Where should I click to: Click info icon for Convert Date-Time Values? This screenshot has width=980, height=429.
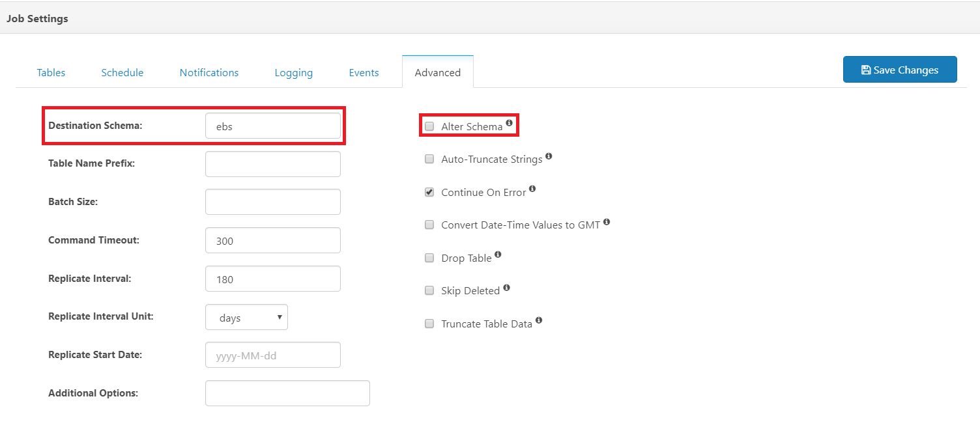(x=607, y=222)
